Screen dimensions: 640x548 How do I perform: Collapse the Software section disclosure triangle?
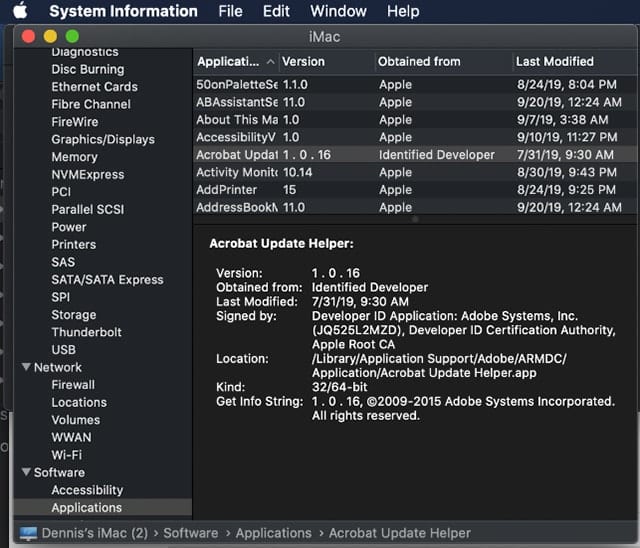(x=25, y=473)
